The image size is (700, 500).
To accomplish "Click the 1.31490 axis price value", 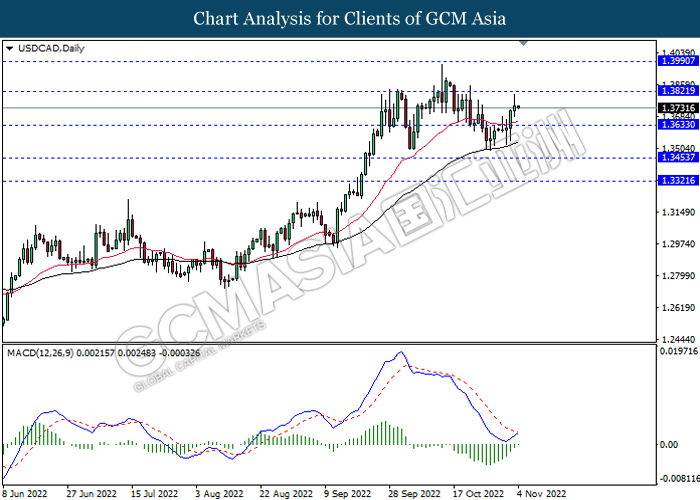I will click(x=679, y=212).
